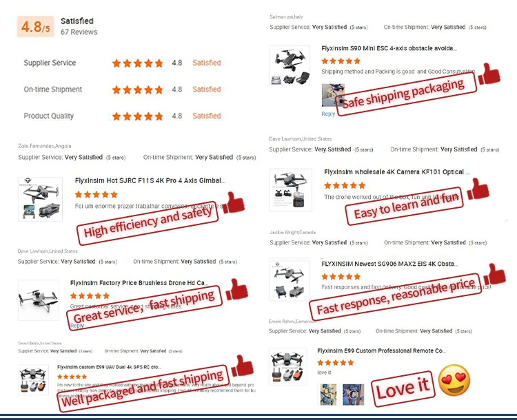This screenshot has height=420, width=517.
Task: Click thumbs-up beside Well packaged and fast shipping
Action: [x=242, y=366]
